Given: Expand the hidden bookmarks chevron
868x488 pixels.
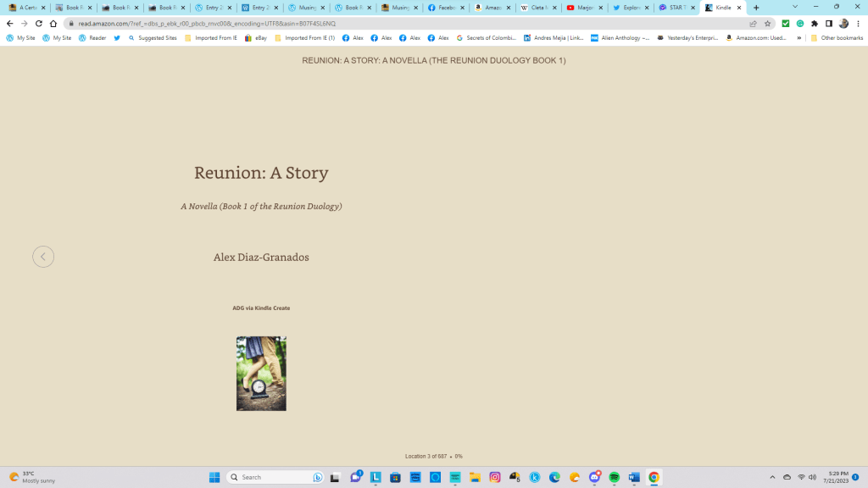Looking at the screenshot, I should (x=798, y=38).
